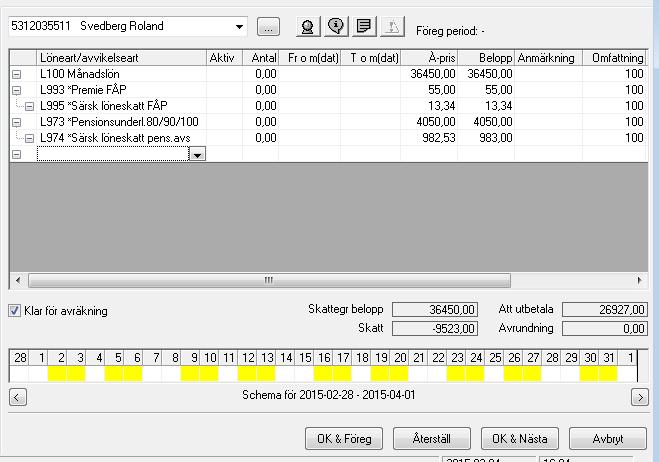The width and height of the screenshot is (659, 462).
Task: Click the Belopp value 4050,00
Action: (493, 122)
